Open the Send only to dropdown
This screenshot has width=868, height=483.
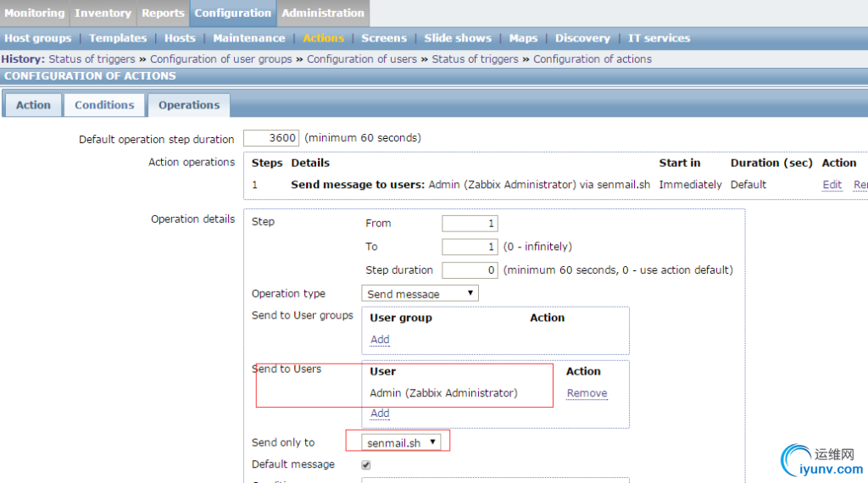pos(401,442)
